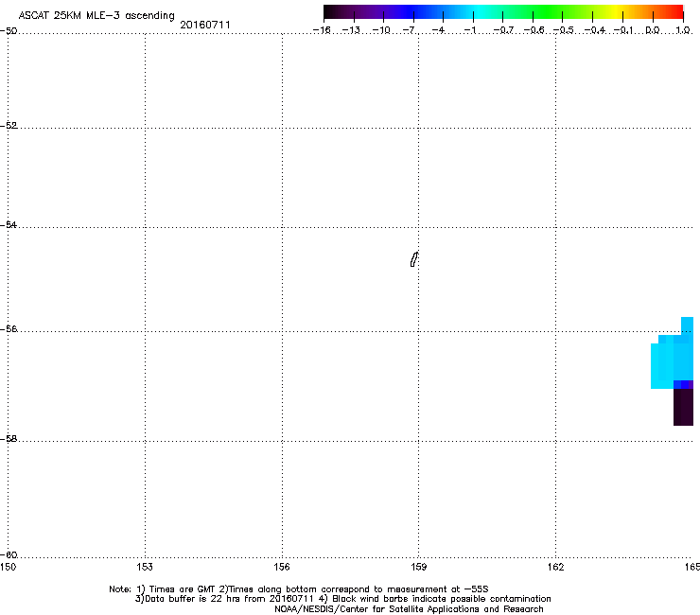The image size is (700, 615).
Task: Click the small island outline near longitude 159
Action: click(414, 259)
